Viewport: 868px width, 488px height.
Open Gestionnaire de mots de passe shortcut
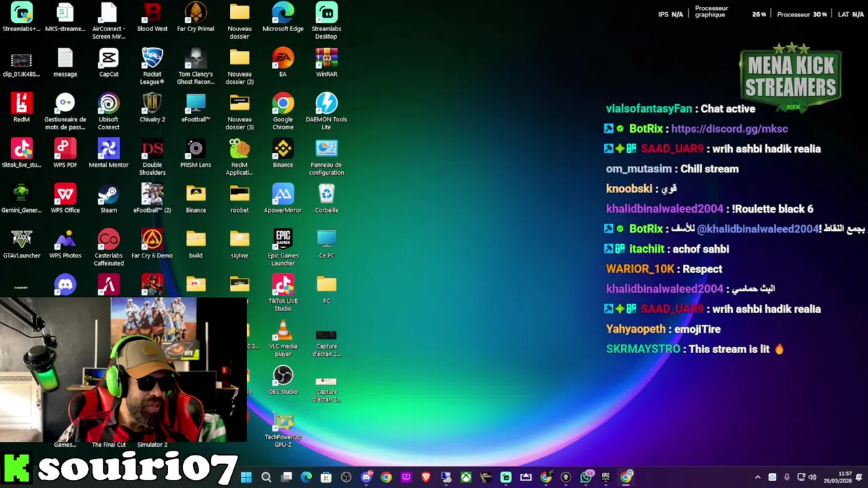pyautogui.click(x=65, y=111)
